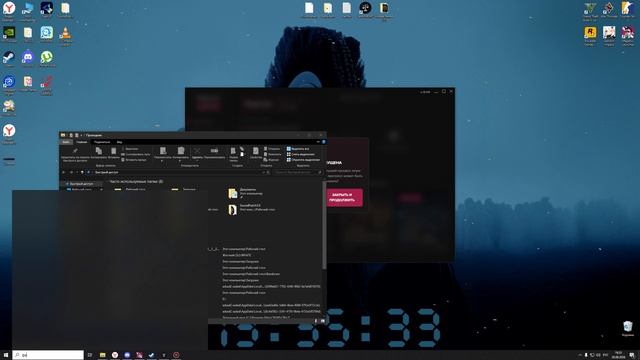The width and height of the screenshot is (640, 360).
Task: Click the Explorer search field
Action: (x=297, y=172)
